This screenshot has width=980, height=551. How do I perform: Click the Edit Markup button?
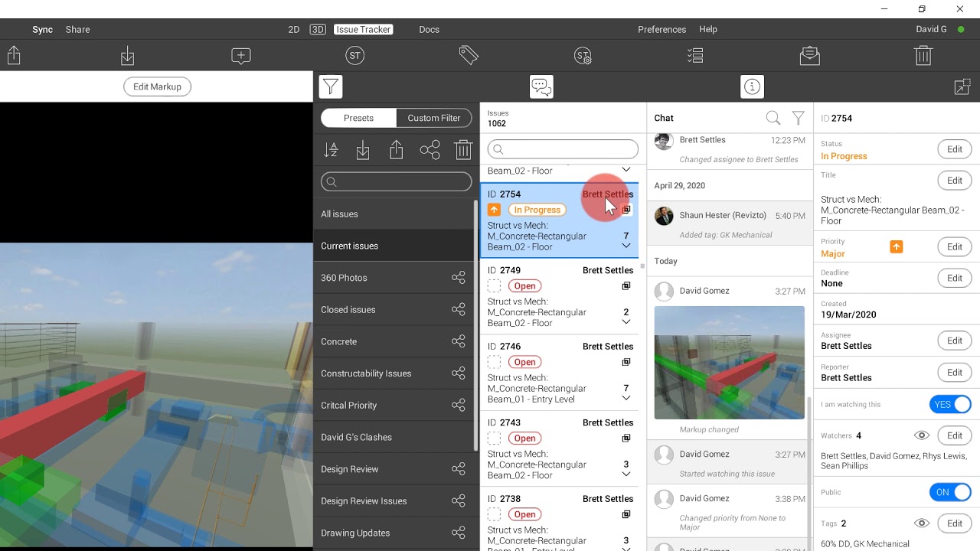click(157, 86)
